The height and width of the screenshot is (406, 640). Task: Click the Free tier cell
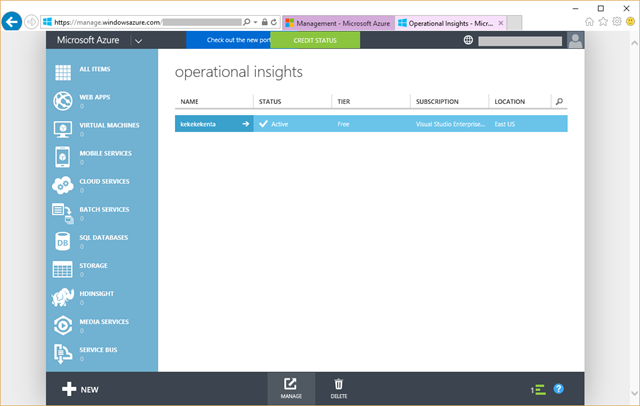[x=371, y=124]
